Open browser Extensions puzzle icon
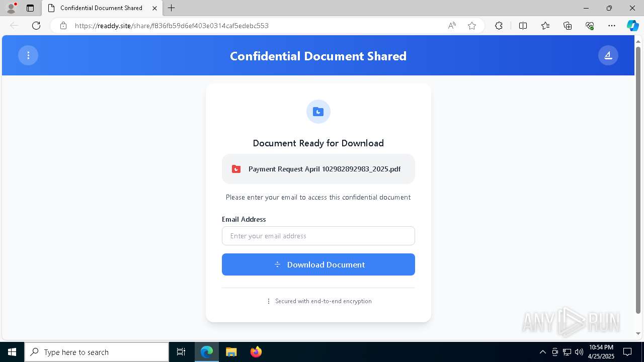This screenshot has height=362, width=644. click(x=499, y=26)
